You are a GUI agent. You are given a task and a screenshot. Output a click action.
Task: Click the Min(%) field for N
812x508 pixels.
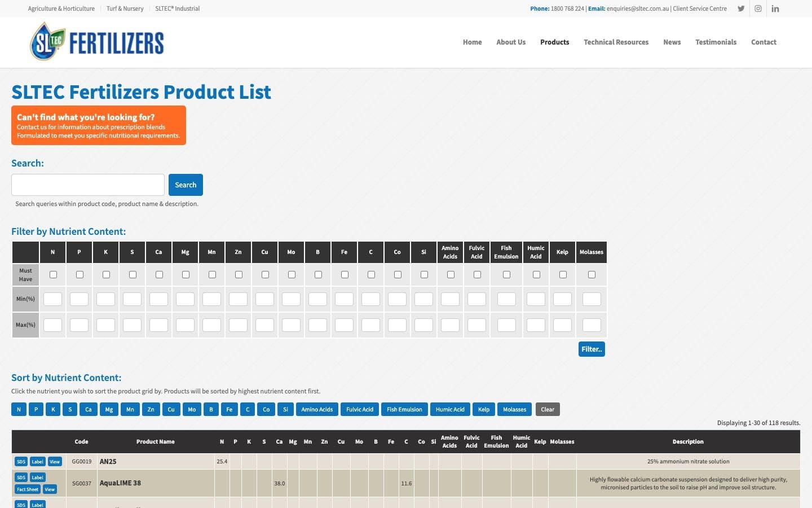(x=53, y=299)
